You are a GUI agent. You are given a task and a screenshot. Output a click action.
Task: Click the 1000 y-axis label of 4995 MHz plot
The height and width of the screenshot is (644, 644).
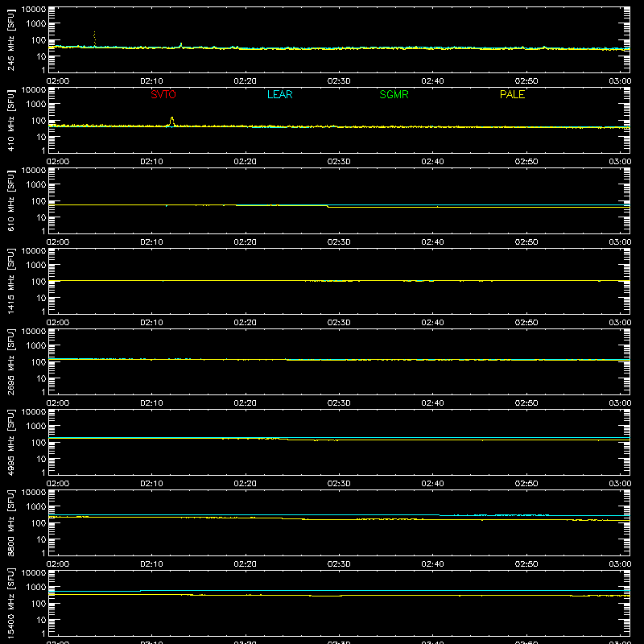click(36, 427)
